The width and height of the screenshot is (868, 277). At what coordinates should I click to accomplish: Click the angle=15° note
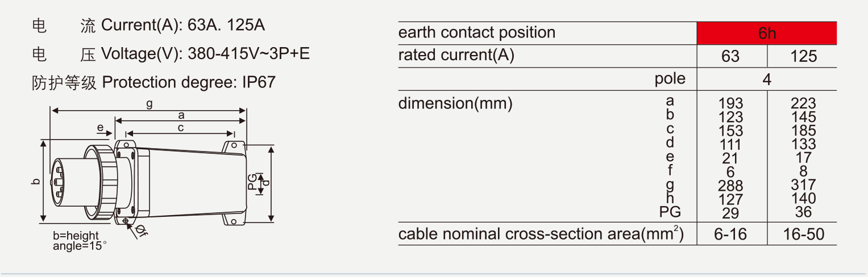coord(80,246)
